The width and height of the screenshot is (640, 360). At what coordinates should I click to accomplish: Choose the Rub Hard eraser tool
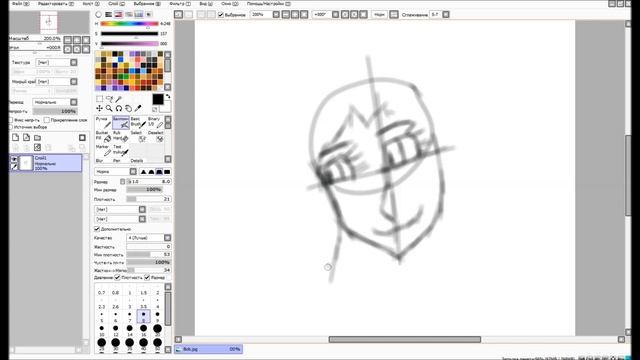[x=121, y=136]
